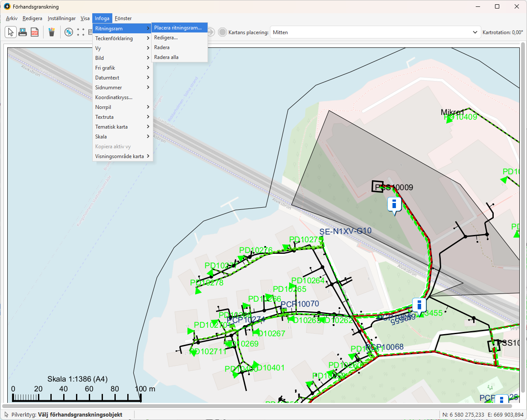Select Radera alla in submenu
Screen dimensions: 527x420
coord(167,57)
